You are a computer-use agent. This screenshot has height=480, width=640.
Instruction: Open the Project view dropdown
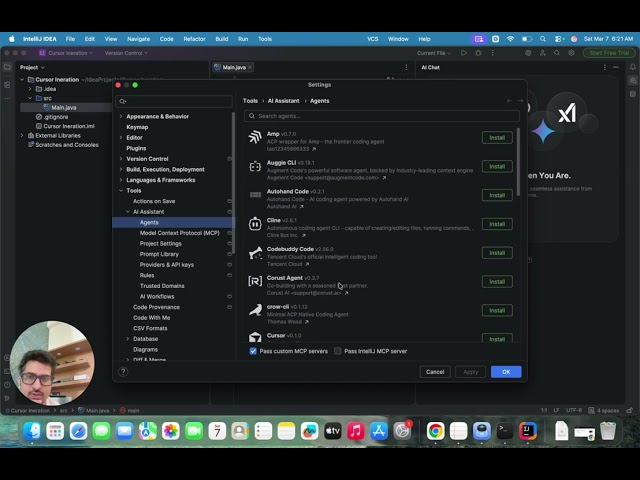coord(32,67)
